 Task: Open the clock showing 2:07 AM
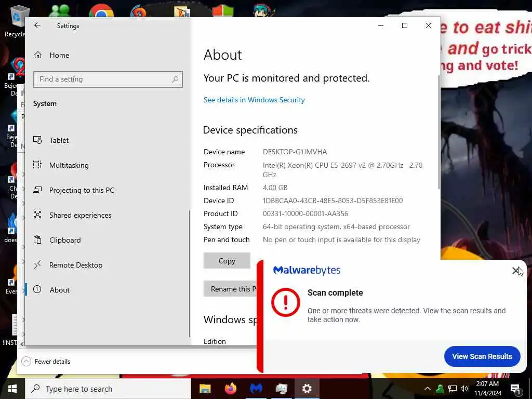click(x=487, y=389)
